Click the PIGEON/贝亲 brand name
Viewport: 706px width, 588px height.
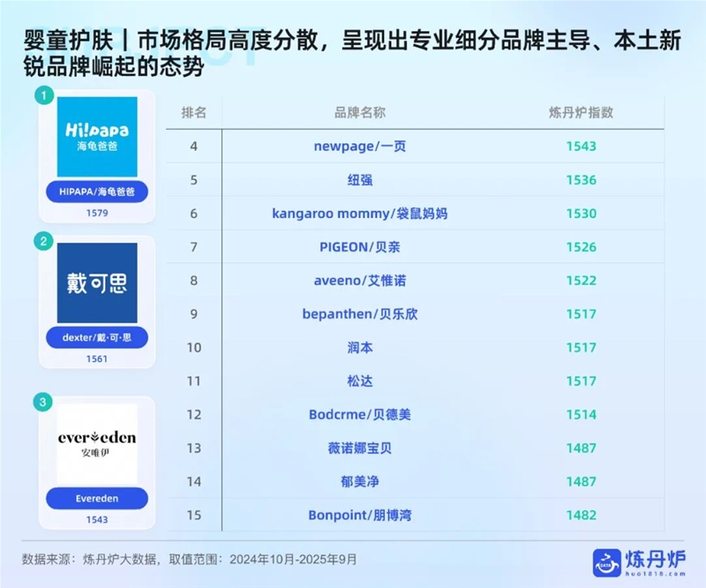(360, 247)
